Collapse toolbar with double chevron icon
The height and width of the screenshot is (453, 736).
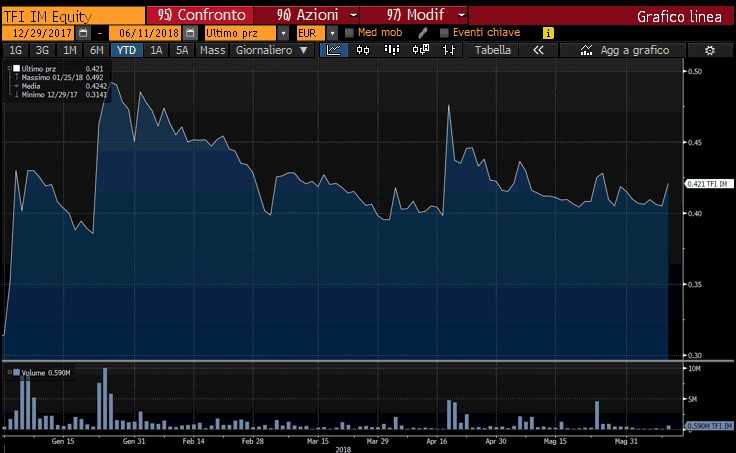[538, 50]
